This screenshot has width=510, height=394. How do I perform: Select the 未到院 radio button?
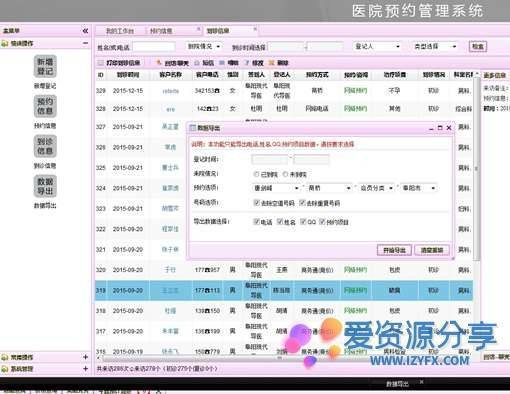[x=285, y=174]
